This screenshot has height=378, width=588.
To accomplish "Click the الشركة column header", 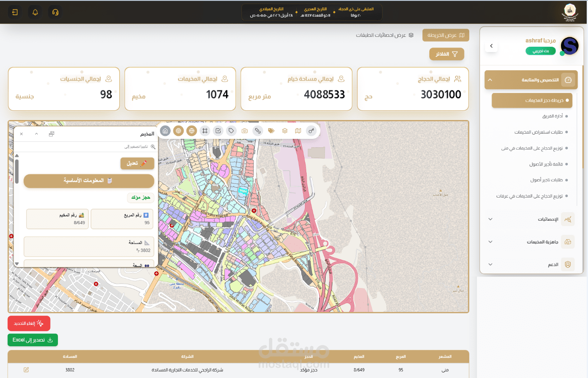I will (x=187, y=357).
